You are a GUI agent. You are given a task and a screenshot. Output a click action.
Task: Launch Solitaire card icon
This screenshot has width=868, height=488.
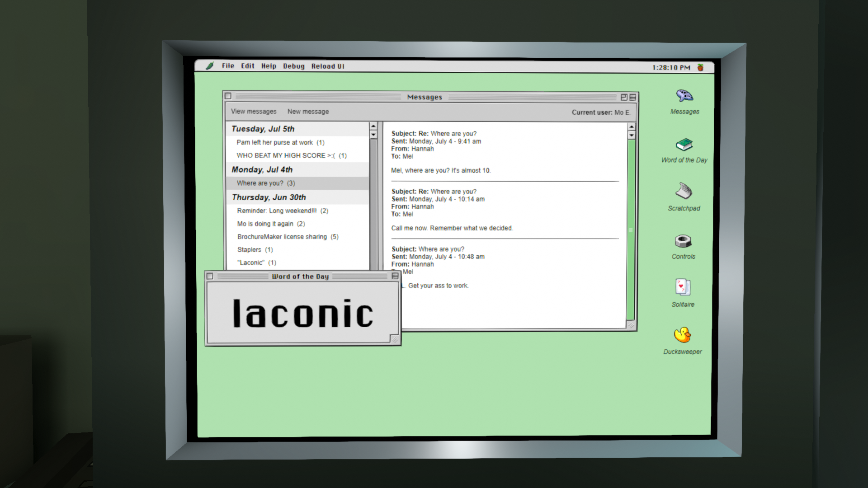pyautogui.click(x=683, y=287)
